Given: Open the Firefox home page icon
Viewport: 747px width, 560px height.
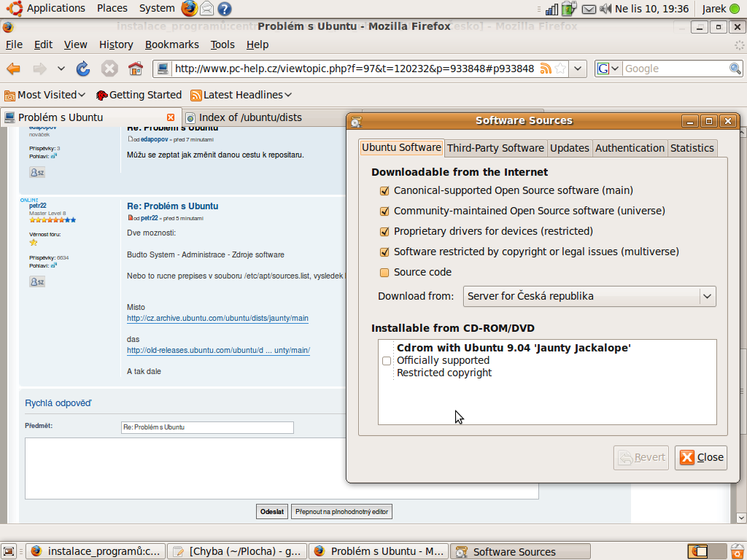Looking at the screenshot, I should point(136,69).
